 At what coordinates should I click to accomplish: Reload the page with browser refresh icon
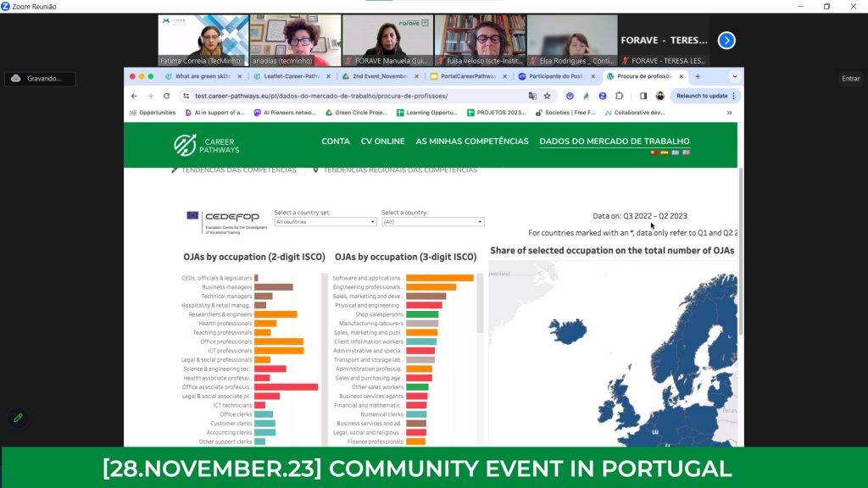point(166,96)
